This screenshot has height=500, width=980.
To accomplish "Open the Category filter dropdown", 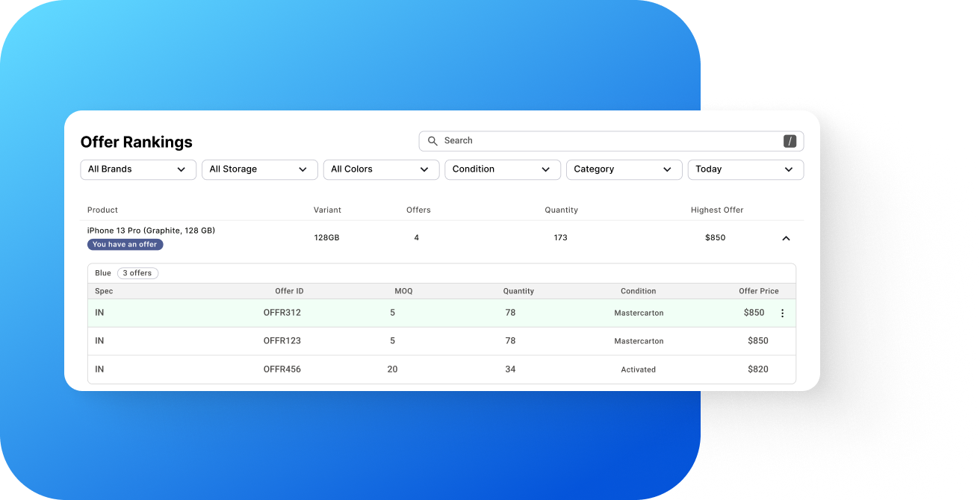I will 624,169.
